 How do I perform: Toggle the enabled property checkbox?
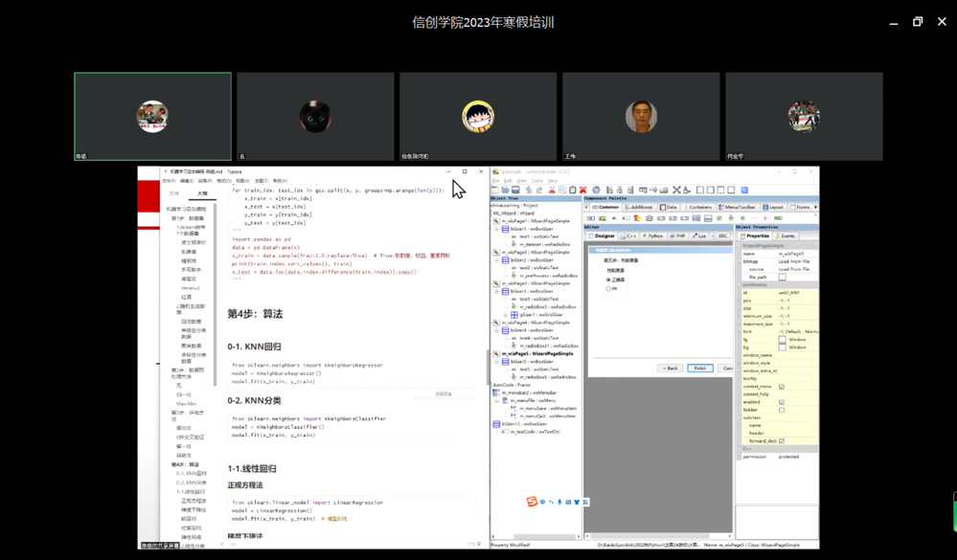pyautogui.click(x=782, y=403)
